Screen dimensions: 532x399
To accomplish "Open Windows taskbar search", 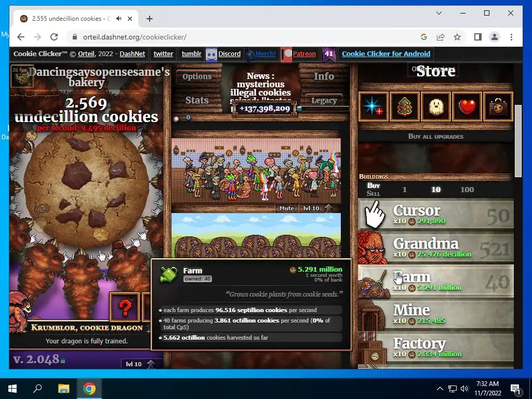I will point(37,389).
